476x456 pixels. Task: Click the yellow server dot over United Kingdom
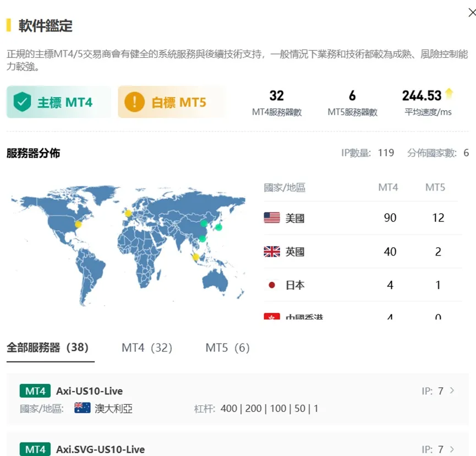point(128,213)
